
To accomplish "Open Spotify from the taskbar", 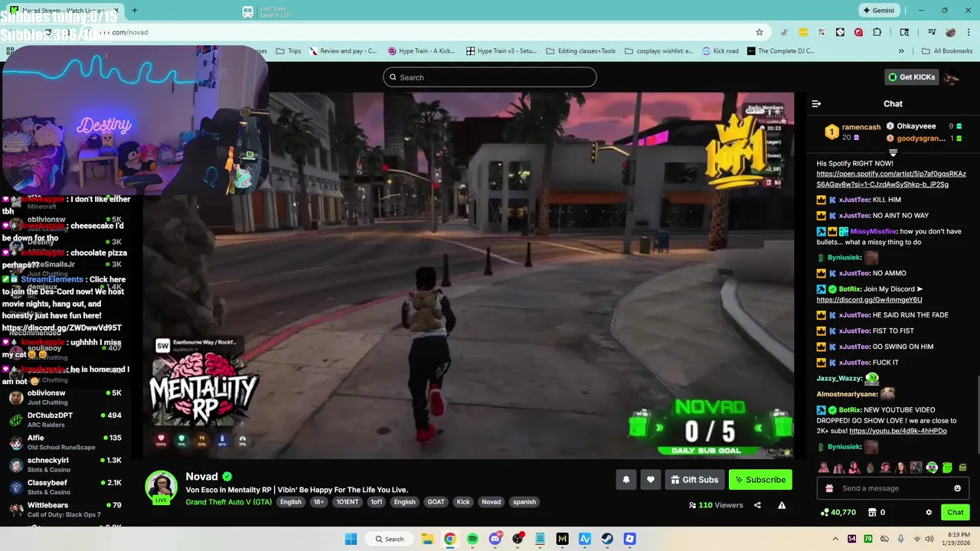I will [472, 539].
